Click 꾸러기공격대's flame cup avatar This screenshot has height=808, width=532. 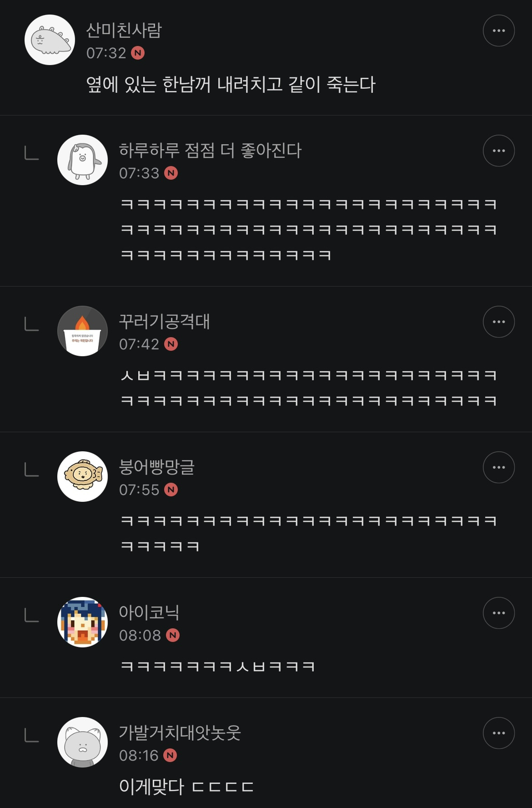tap(82, 331)
